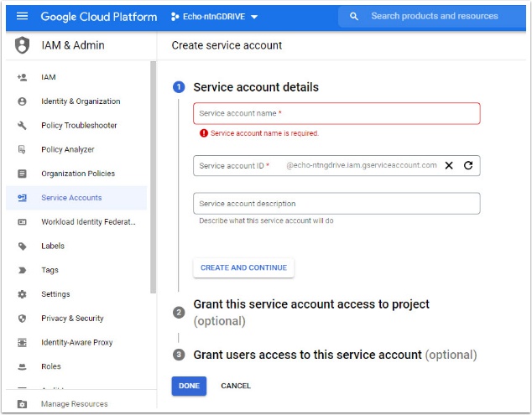532x415 pixels.
Task: Focus the Service account name field
Action: coord(336,113)
